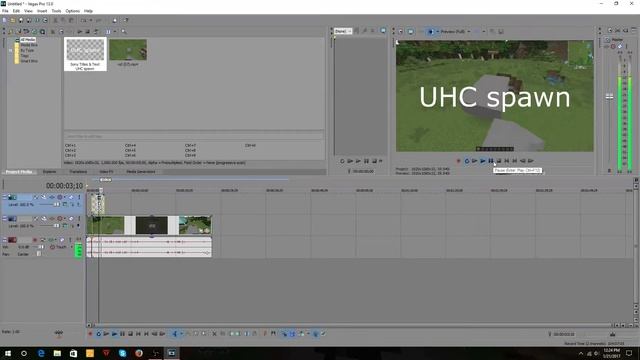Select the Zoom Edit tool in bottom toolbar
Screen dimensions: 640x360
pyautogui.click(x=204, y=334)
